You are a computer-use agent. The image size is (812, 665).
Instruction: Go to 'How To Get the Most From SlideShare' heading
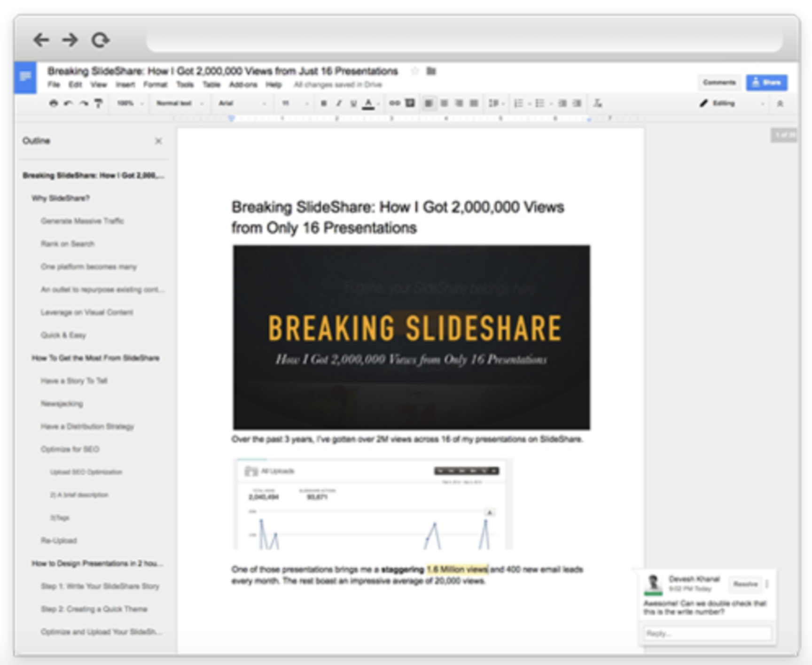coord(95,358)
